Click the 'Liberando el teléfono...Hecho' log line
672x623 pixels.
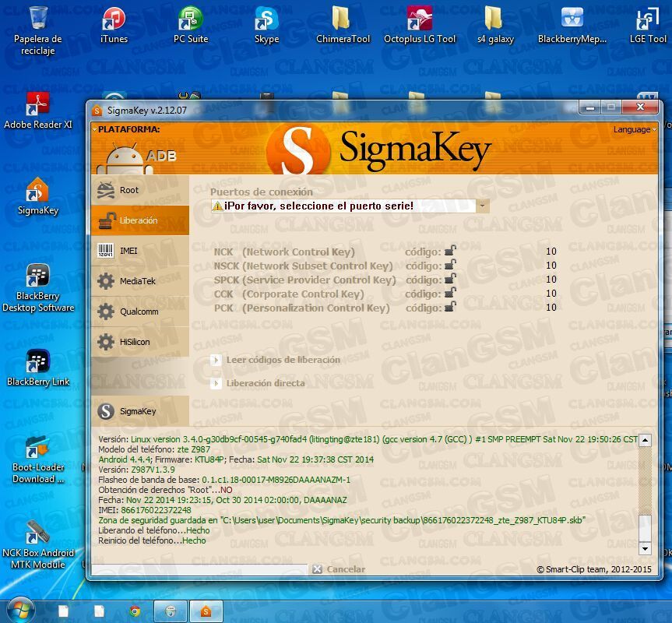pos(154,530)
